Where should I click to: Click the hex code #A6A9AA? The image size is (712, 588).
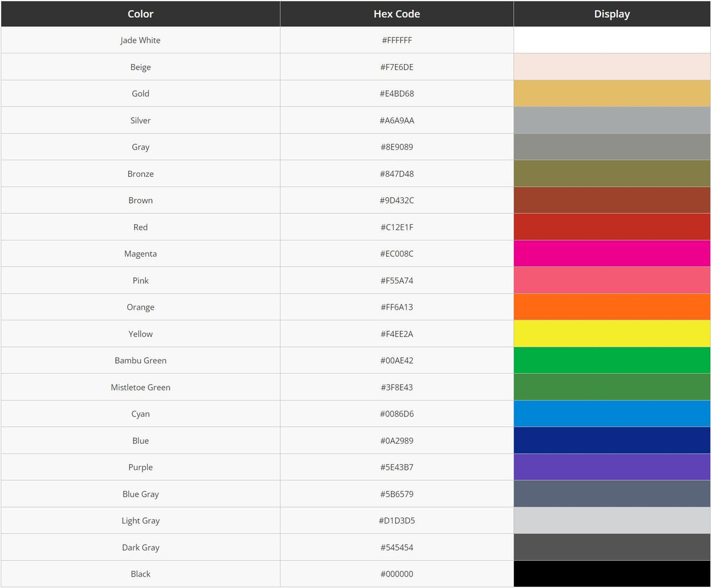click(397, 120)
